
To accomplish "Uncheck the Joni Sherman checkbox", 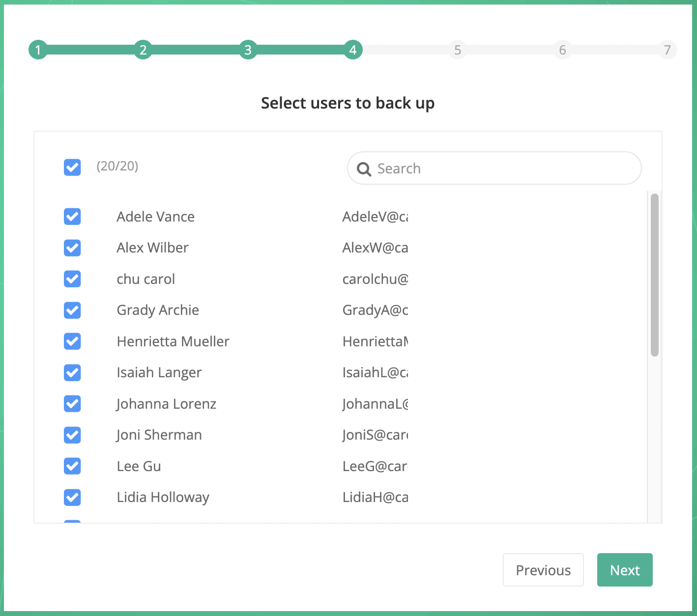I will click(x=72, y=435).
